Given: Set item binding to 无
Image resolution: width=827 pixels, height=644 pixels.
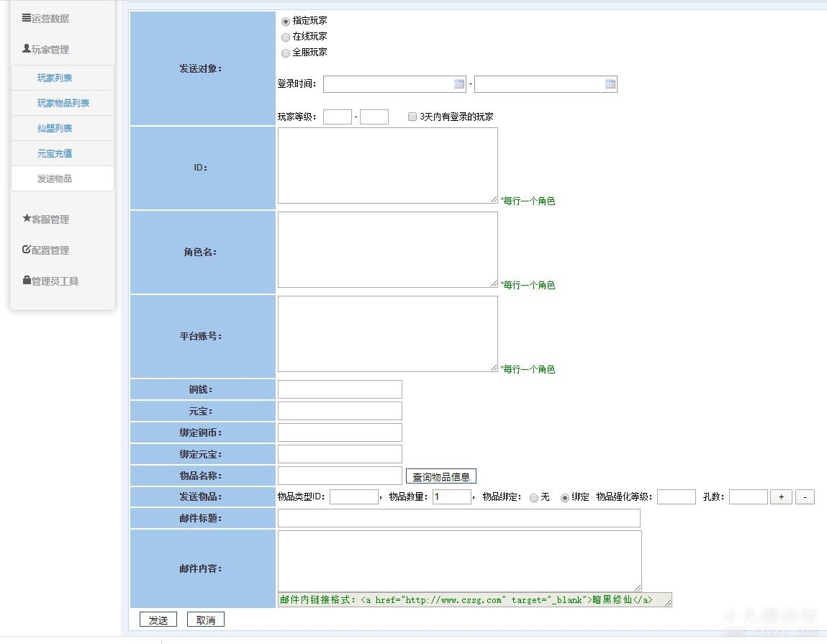Looking at the screenshot, I should coord(534,498).
